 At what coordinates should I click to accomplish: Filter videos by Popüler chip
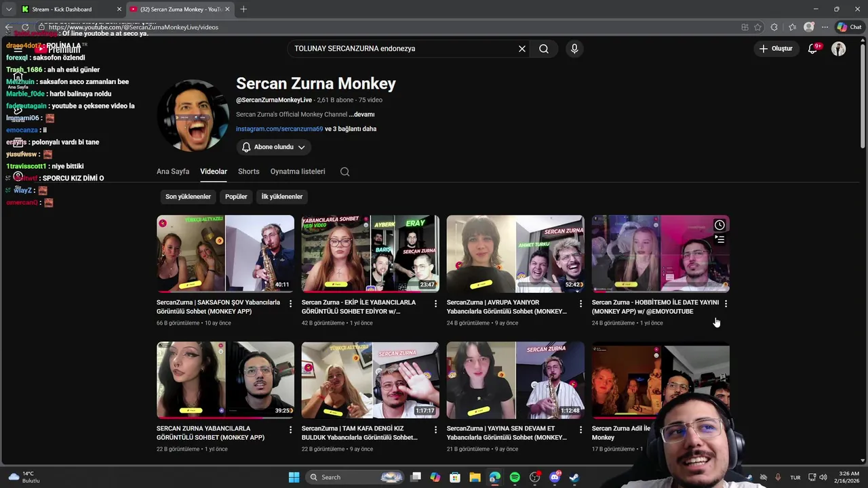click(236, 197)
